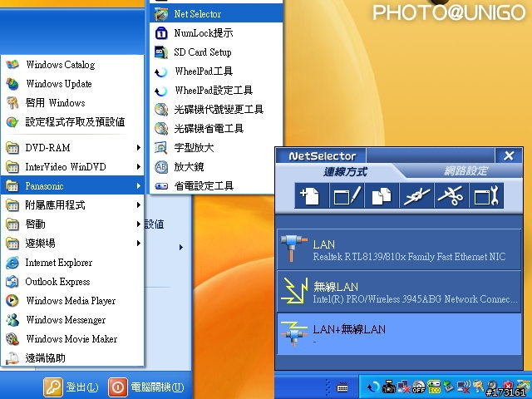The width and height of the screenshot is (532, 399).
Task: Click the wireless network disconnected tray icon
Action: [x=464, y=387]
